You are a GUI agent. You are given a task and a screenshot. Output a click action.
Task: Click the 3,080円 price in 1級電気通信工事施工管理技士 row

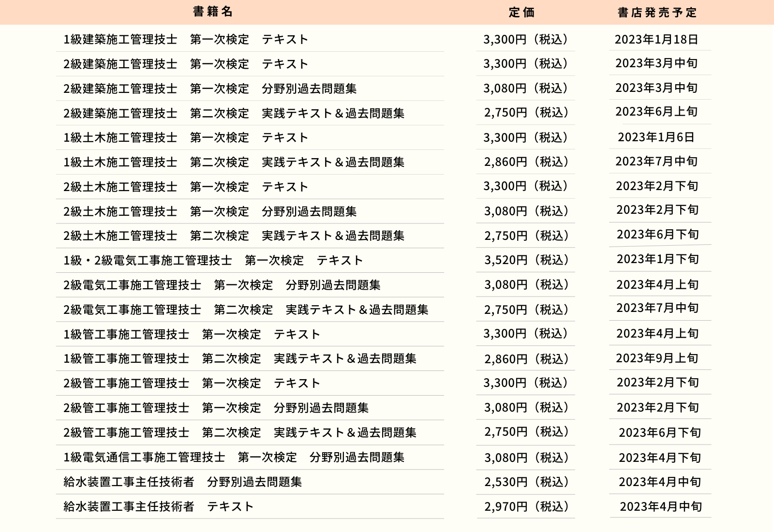click(526, 458)
